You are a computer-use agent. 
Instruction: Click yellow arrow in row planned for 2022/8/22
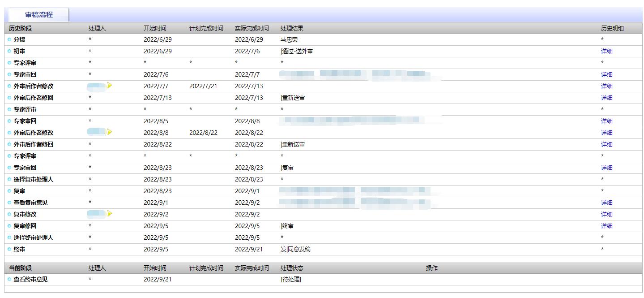pos(110,132)
